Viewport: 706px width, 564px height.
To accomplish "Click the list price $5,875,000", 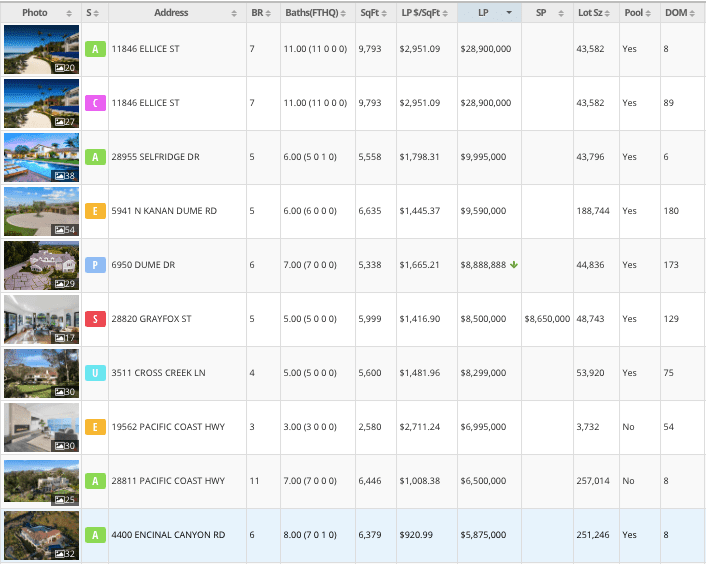I will click(483, 535).
